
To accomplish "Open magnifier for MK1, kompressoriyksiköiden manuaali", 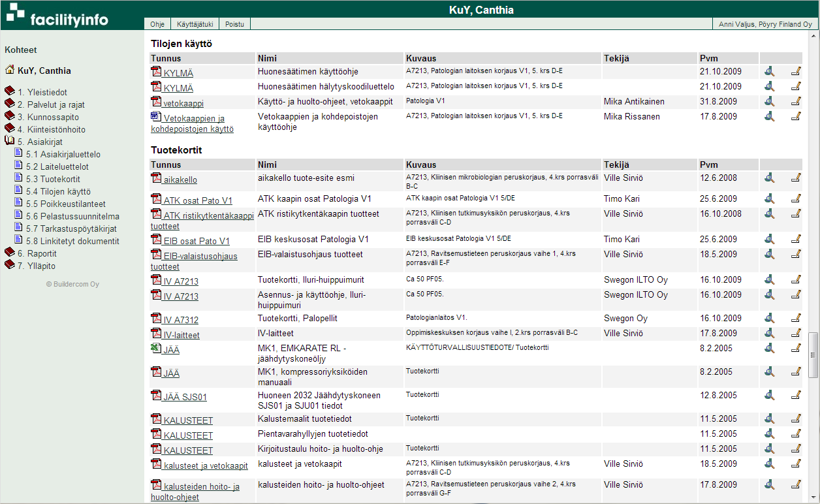I will [x=770, y=371].
